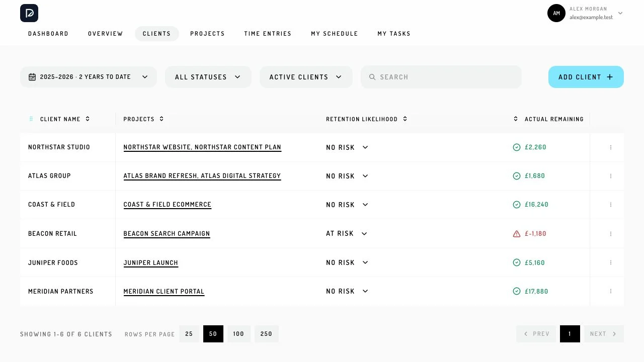
Task: Set rows per page to 25
Action: (x=189, y=334)
